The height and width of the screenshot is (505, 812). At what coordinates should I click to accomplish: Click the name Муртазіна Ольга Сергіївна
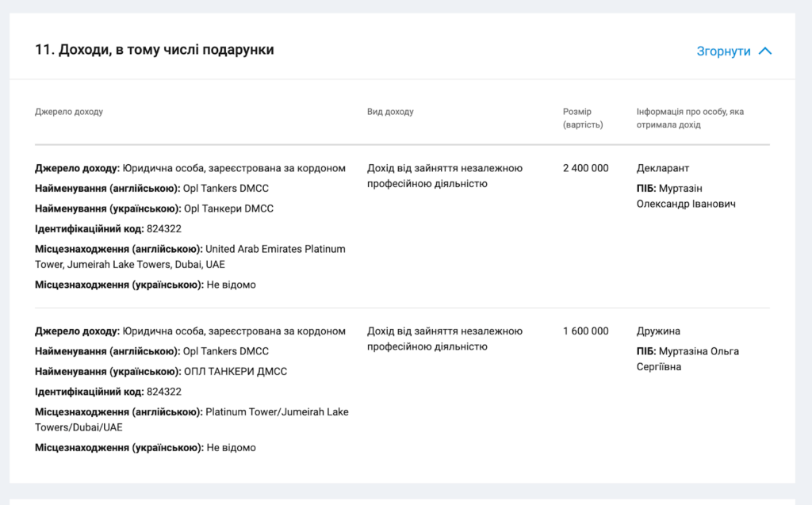pos(688,359)
